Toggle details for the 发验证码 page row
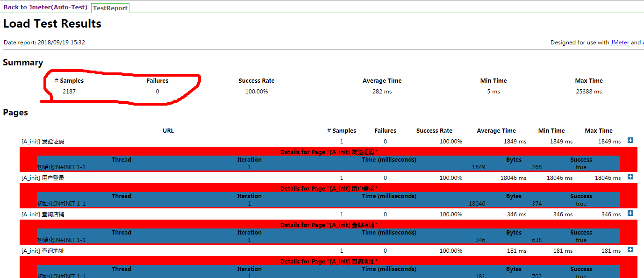 point(630,140)
